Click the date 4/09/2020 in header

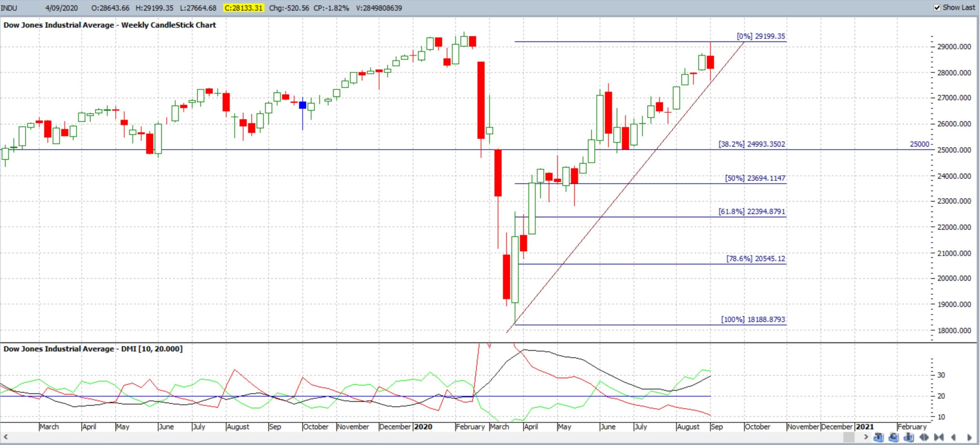point(62,8)
